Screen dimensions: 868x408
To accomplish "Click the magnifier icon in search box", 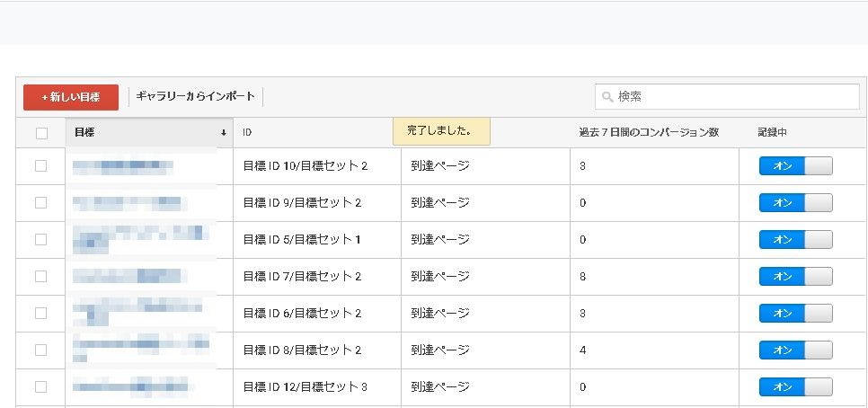I will [607, 97].
